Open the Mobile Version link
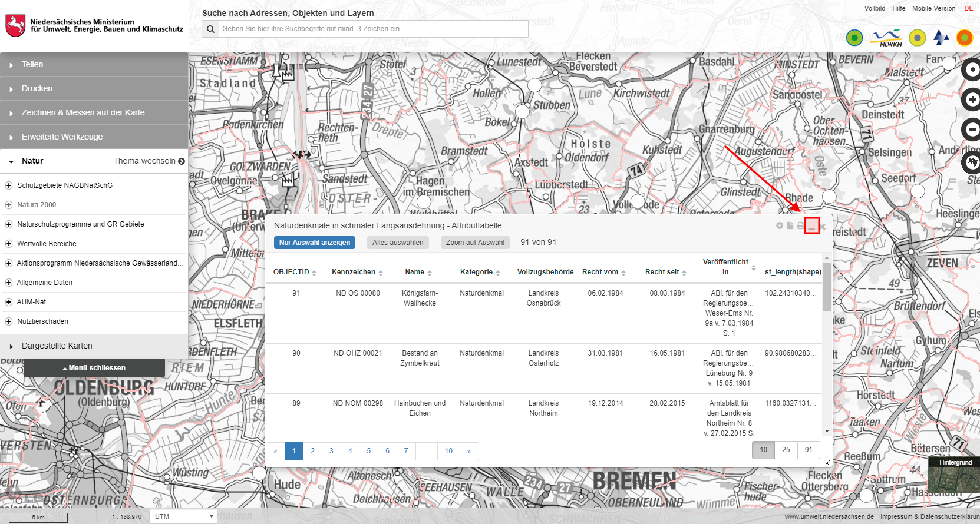Viewport: 980px width, 524px height. tap(934, 8)
